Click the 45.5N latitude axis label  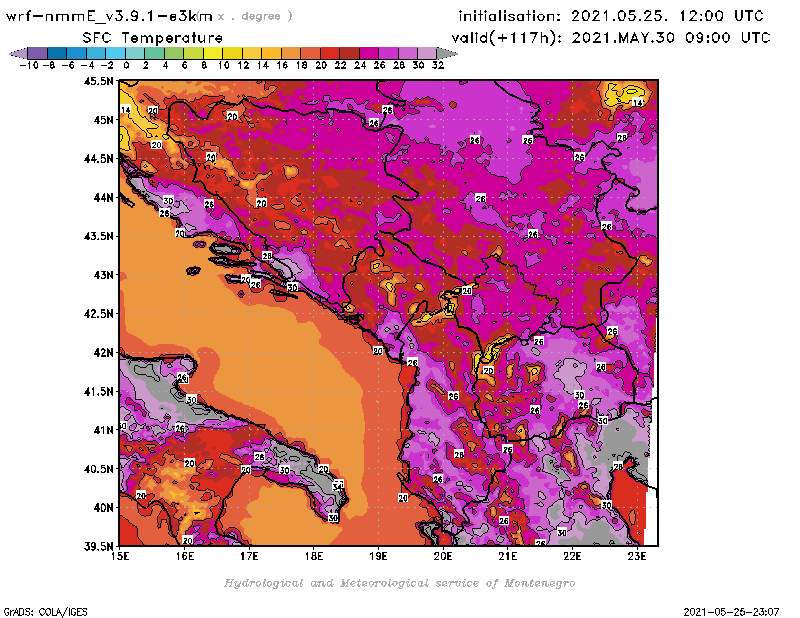97,81
